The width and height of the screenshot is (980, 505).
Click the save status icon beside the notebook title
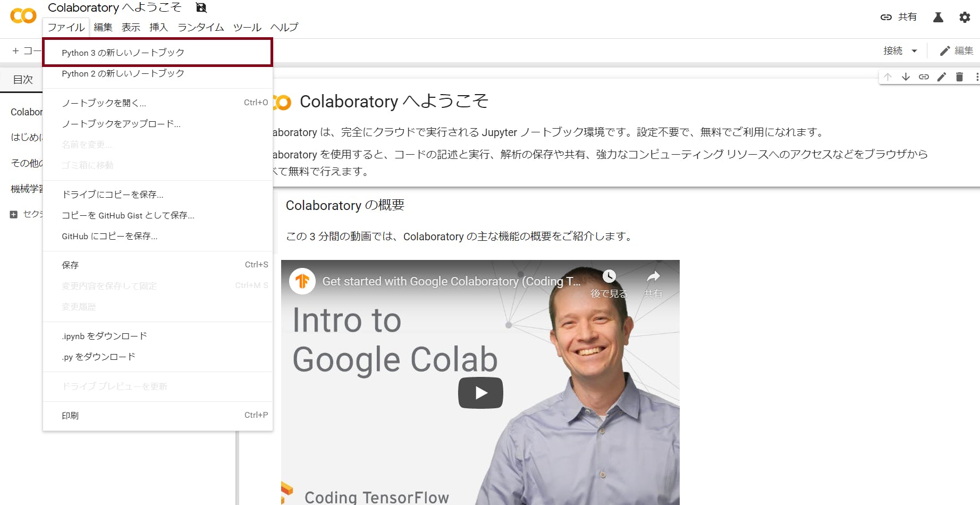(201, 7)
